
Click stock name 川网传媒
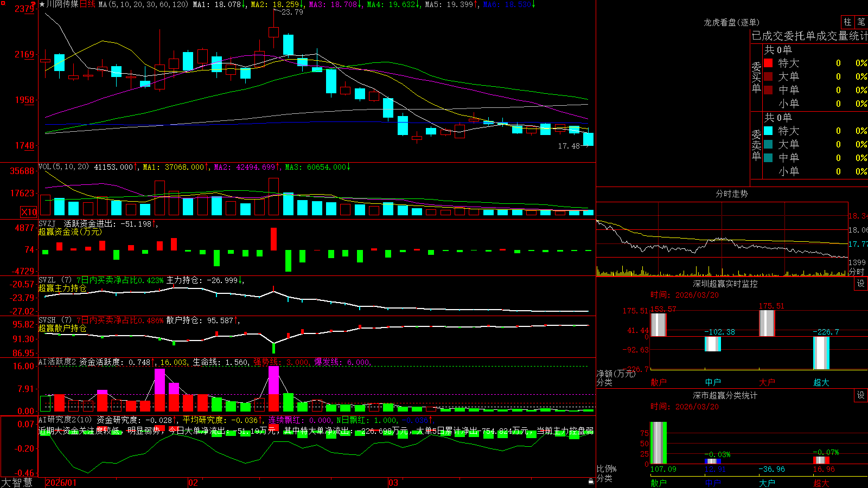[x=62, y=4]
